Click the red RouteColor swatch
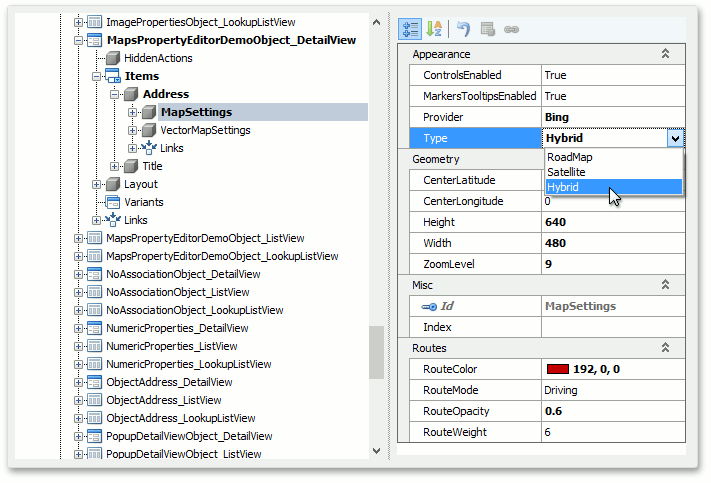This screenshot has height=483, width=711. click(x=556, y=370)
